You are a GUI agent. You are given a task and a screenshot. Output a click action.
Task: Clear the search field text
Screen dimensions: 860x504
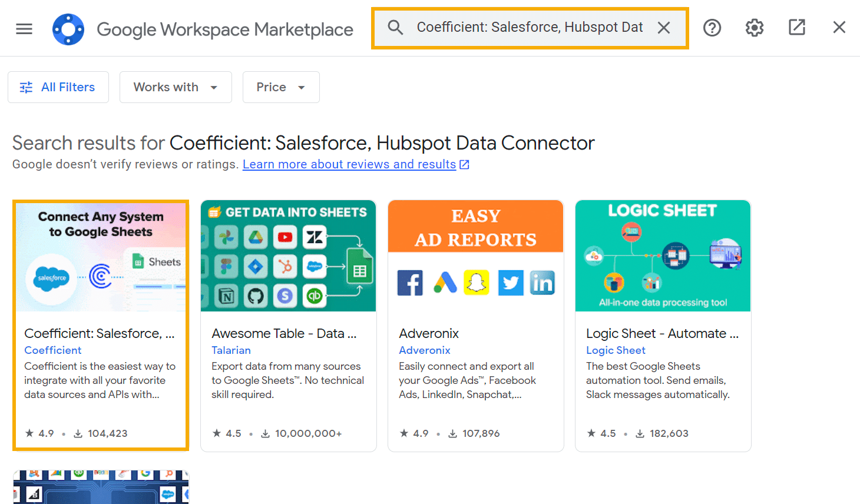(x=664, y=28)
